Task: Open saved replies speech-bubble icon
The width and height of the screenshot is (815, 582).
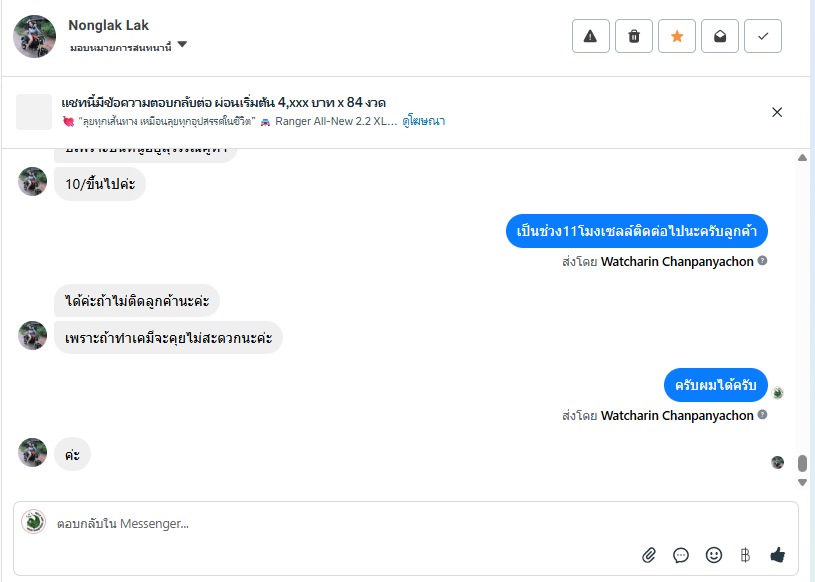Action: point(681,554)
